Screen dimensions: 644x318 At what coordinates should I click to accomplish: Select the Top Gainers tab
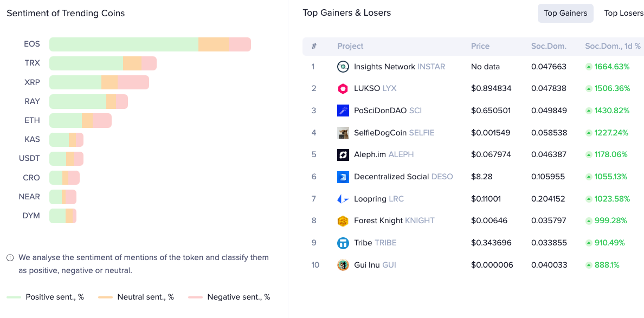tap(565, 13)
